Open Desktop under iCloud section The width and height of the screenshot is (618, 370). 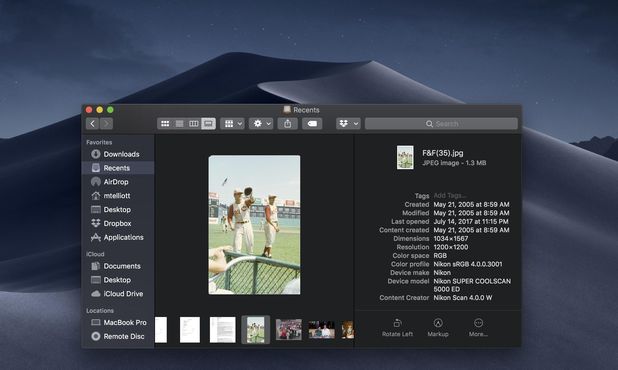coord(118,280)
